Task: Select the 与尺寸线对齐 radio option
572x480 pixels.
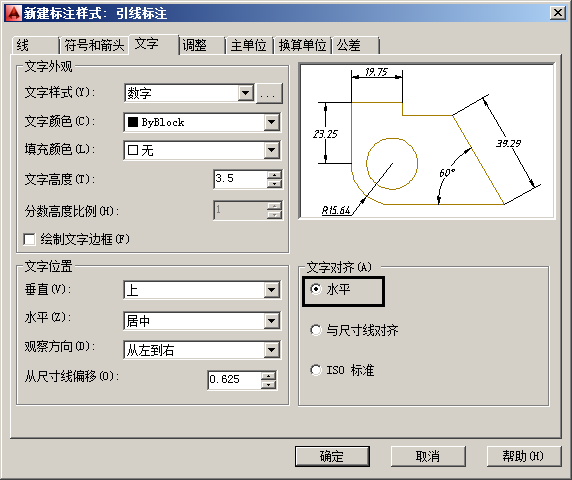Action: (x=316, y=330)
